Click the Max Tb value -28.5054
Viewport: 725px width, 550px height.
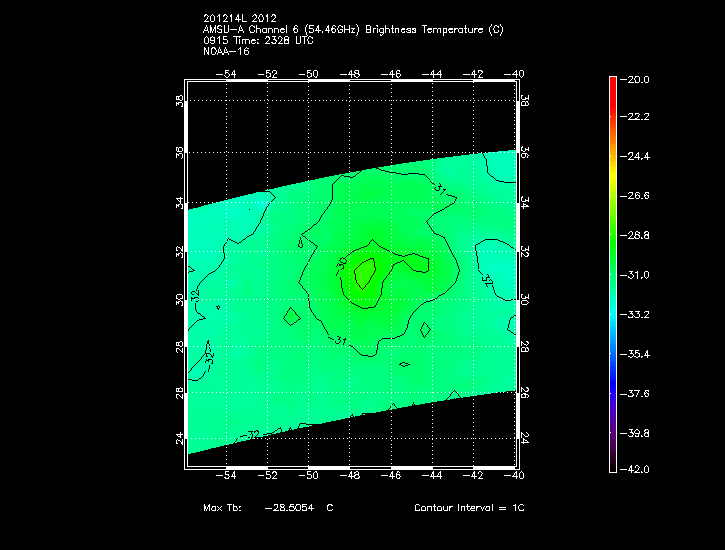click(x=289, y=508)
